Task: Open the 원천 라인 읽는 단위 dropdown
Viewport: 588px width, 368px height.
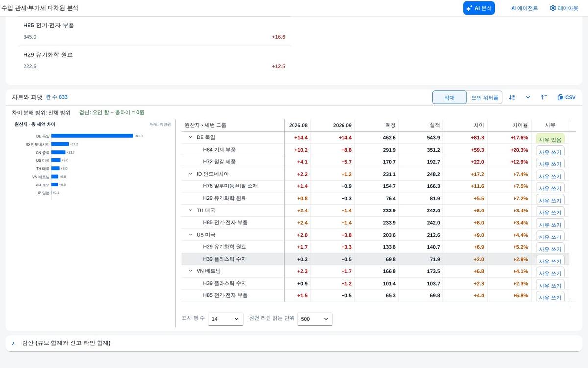Action: point(315,319)
